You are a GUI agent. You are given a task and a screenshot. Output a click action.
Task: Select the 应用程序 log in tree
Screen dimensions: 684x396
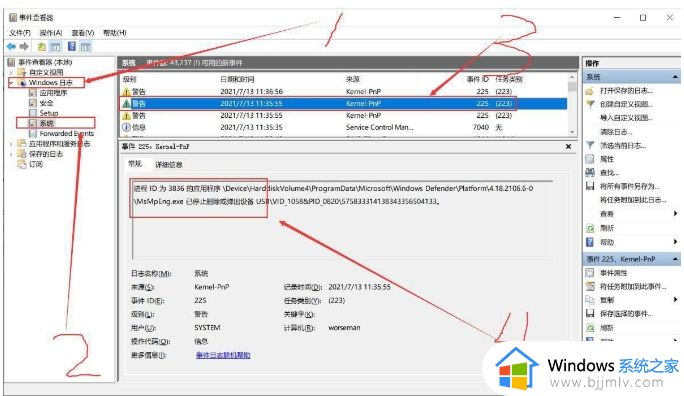53,93
